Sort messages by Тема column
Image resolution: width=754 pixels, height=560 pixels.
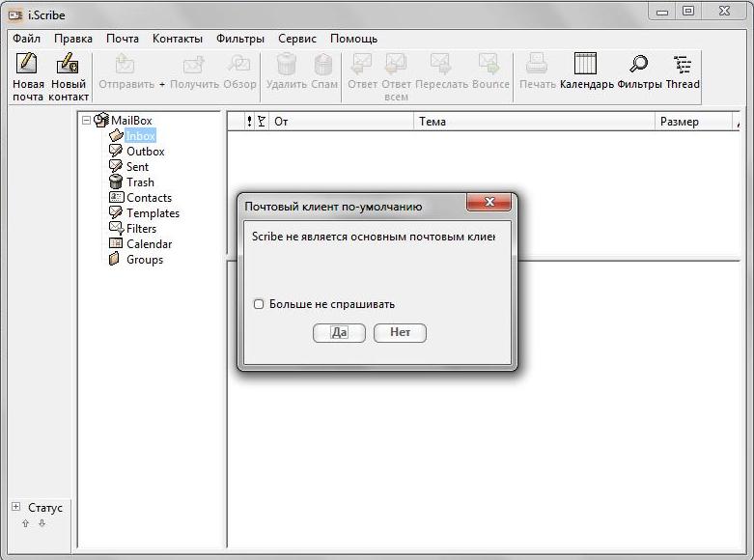[534, 122]
